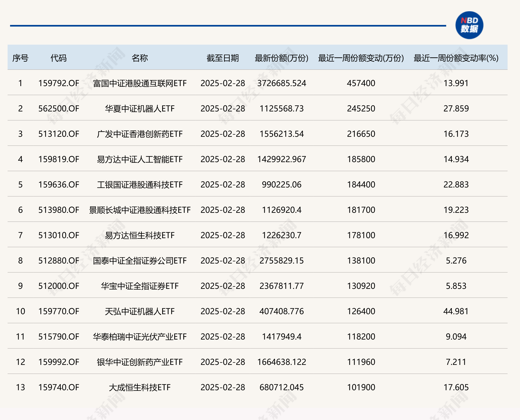Click the NBD数据 logo badge
This screenshot has height=420, width=520.
click(x=469, y=25)
